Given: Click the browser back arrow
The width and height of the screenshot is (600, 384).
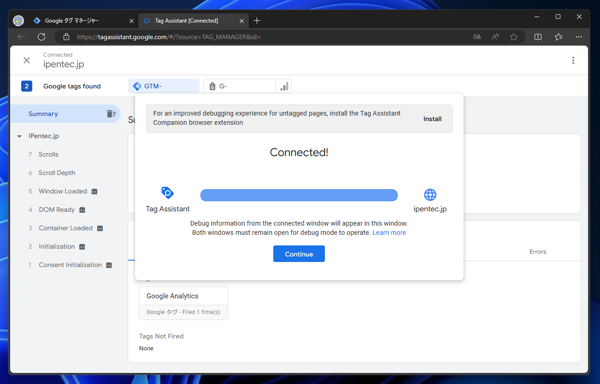Looking at the screenshot, I should tap(21, 37).
